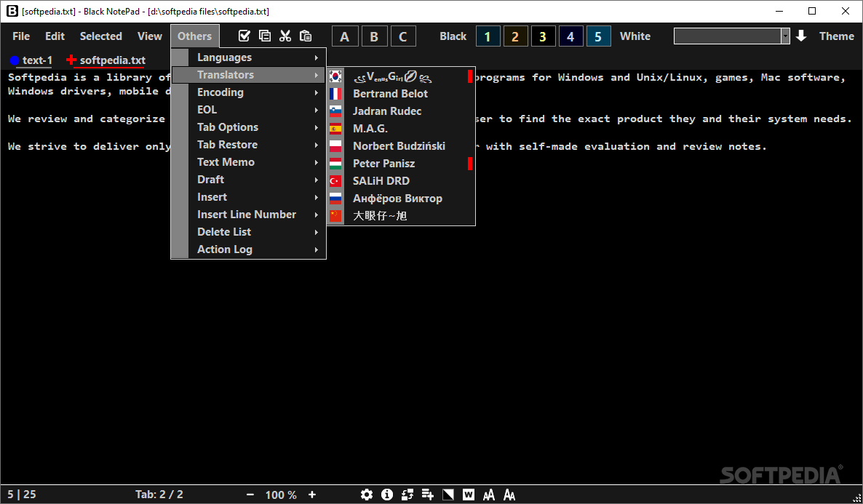Click translator name Norbert Budziński

pyautogui.click(x=399, y=145)
